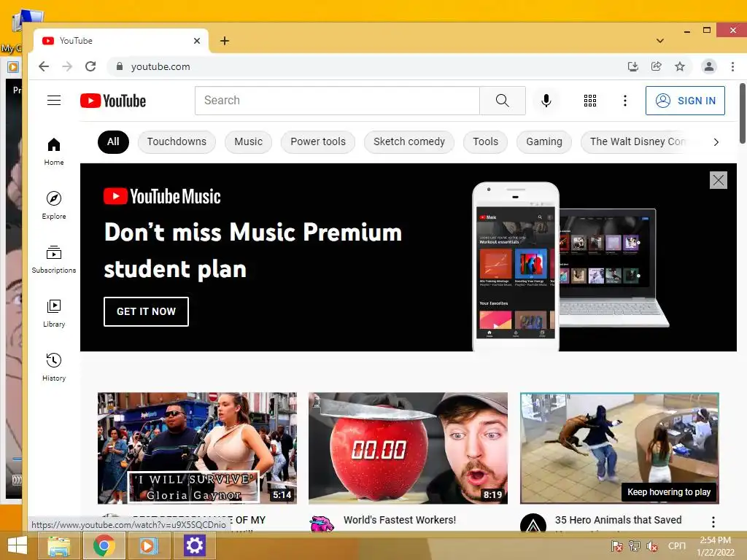Open the hero animals video thumbnail
This screenshot has height=560, width=747.
click(x=619, y=448)
